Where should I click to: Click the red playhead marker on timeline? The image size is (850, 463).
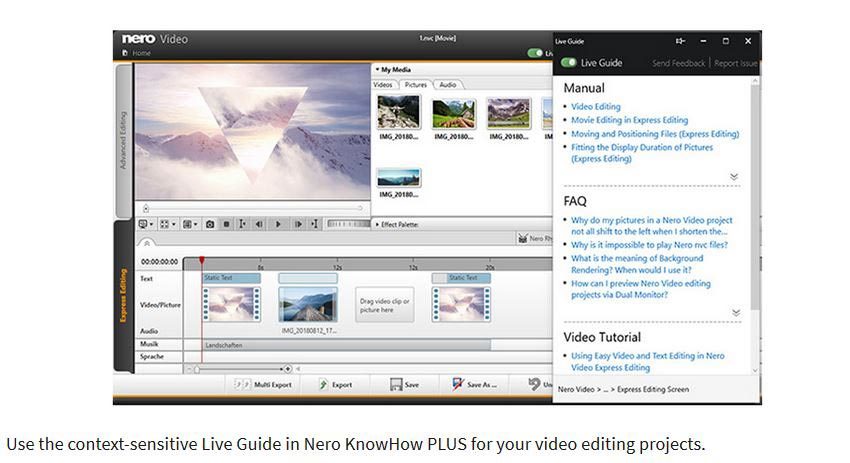click(x=202, y=261)
